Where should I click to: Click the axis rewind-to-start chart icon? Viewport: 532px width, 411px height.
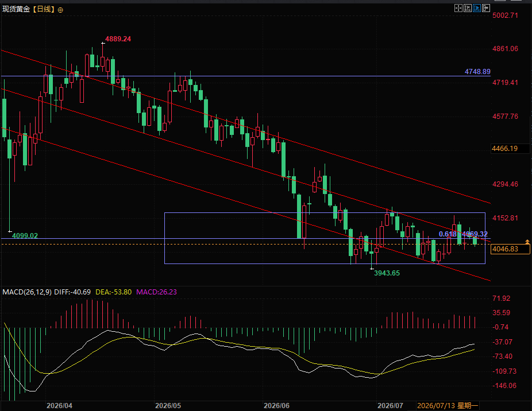(468, 8)
